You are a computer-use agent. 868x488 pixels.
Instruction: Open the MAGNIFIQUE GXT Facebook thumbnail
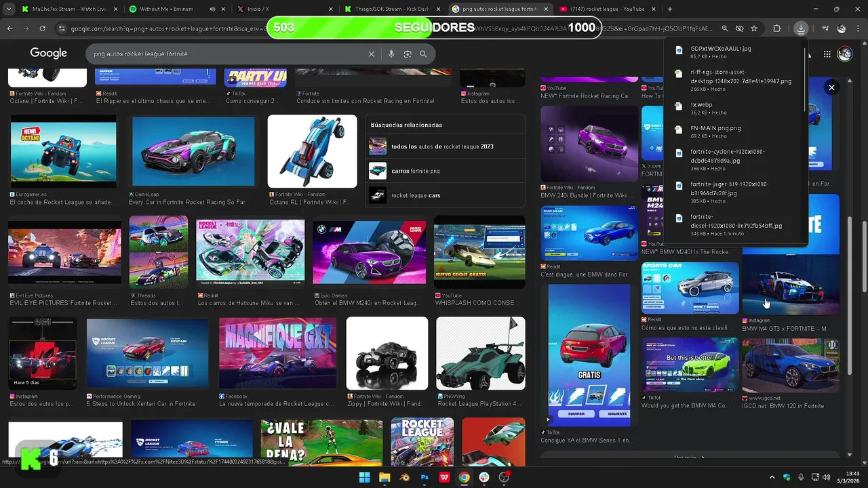click(277, 353)
